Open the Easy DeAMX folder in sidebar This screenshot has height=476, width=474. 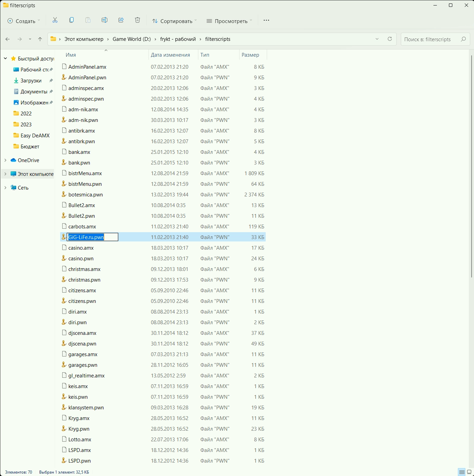click(35, 136)
